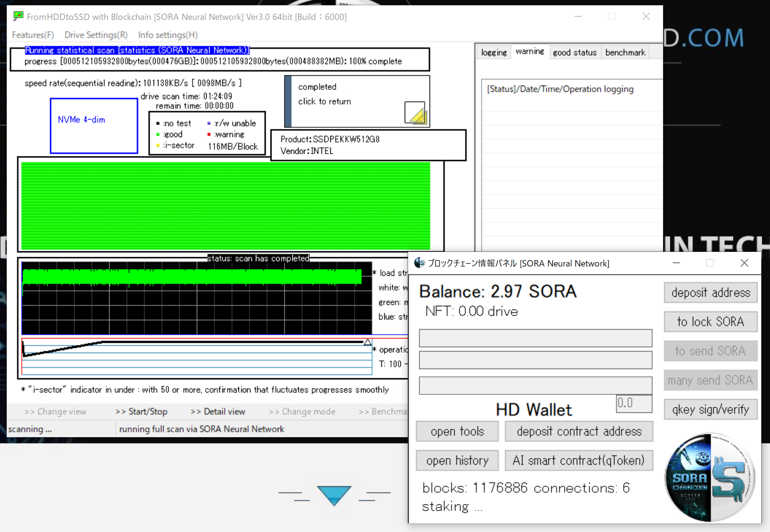Click the deposit contract address button
The image size is (770, 532).
(579, 431)
